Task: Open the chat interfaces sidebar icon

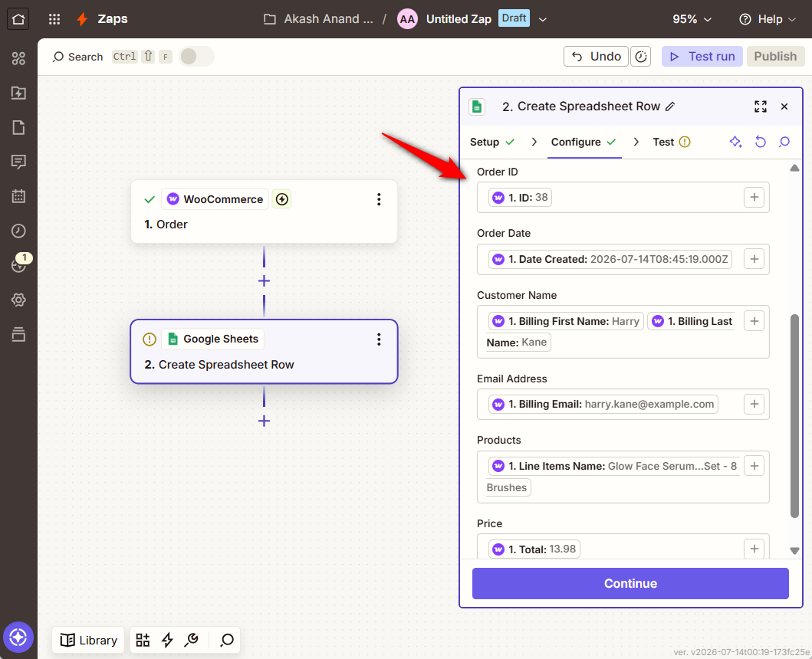Action: (18, 162)
